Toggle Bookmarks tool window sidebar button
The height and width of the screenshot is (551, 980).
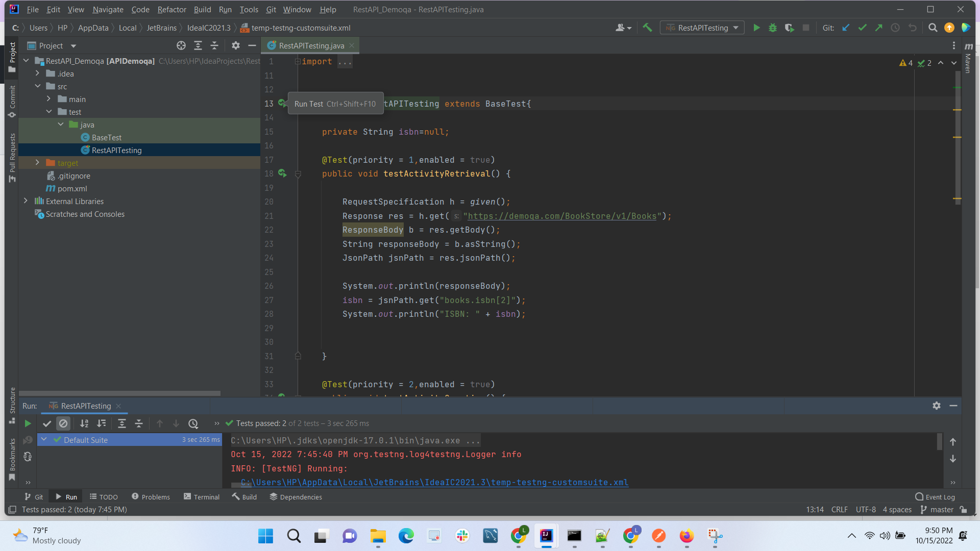tap(12, 459)
